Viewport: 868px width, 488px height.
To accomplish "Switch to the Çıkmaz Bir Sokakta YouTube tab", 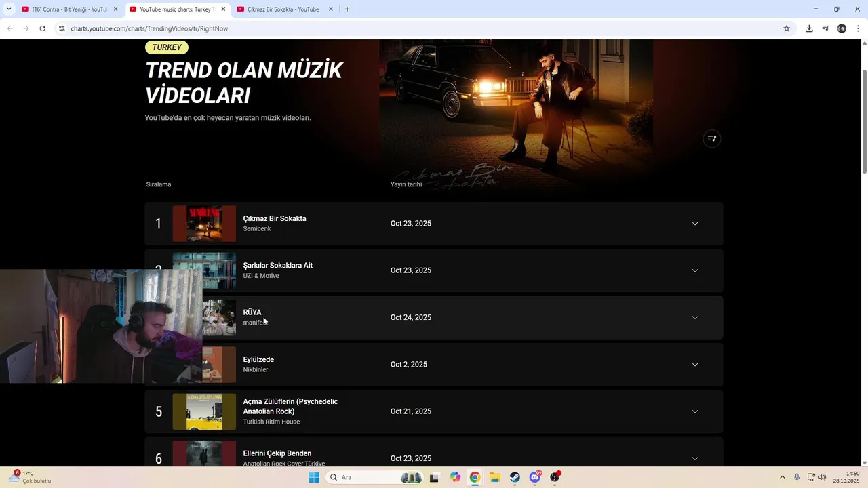I will point(283,9).
